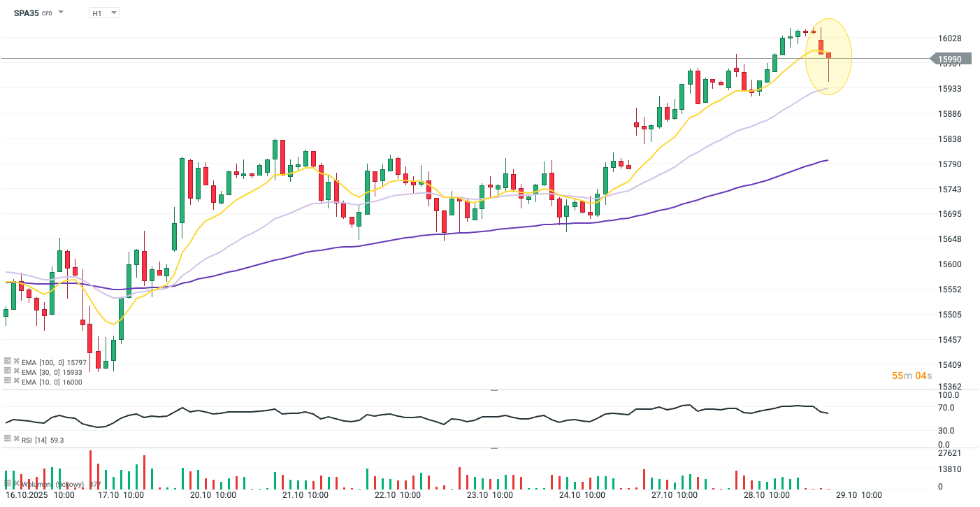
Task: Open the H1 timeframe dropdown
Action: (104, 13)
